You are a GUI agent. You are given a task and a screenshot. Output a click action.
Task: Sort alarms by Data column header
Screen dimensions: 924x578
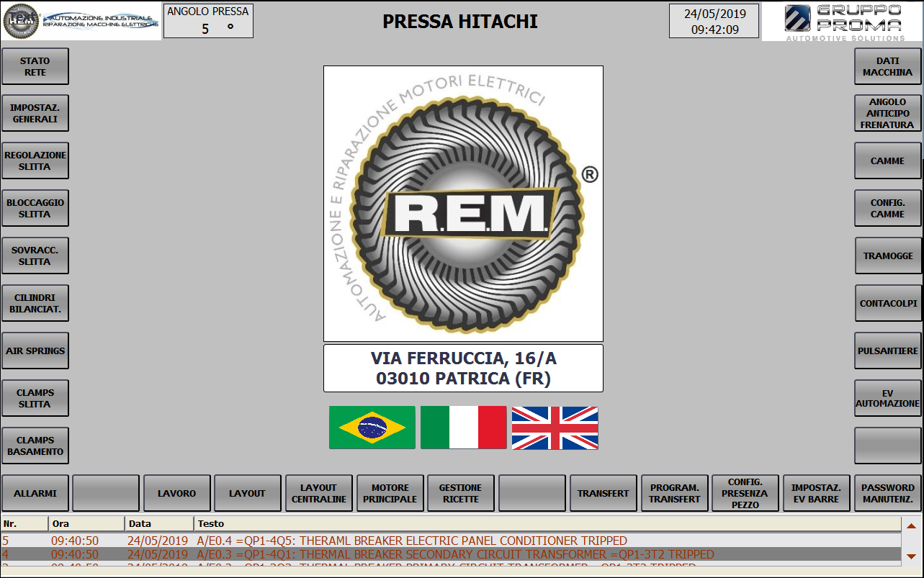click(x=159, y=524)
